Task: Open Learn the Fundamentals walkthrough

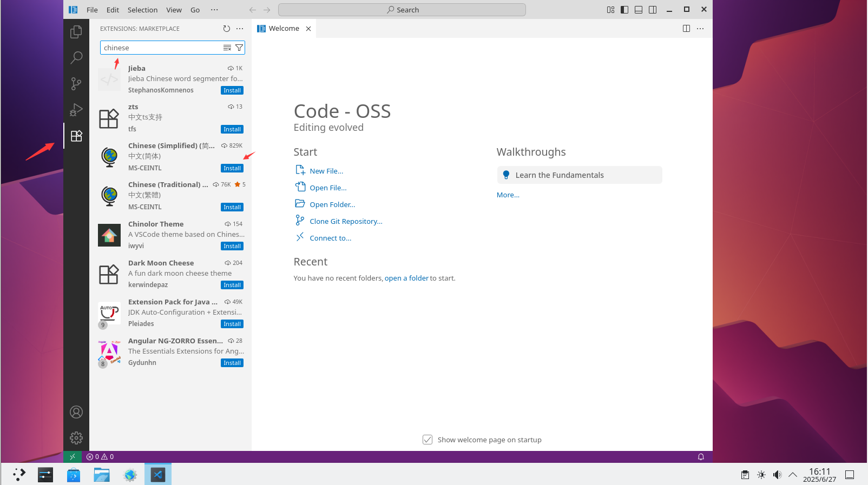Action: coord(580,175)
